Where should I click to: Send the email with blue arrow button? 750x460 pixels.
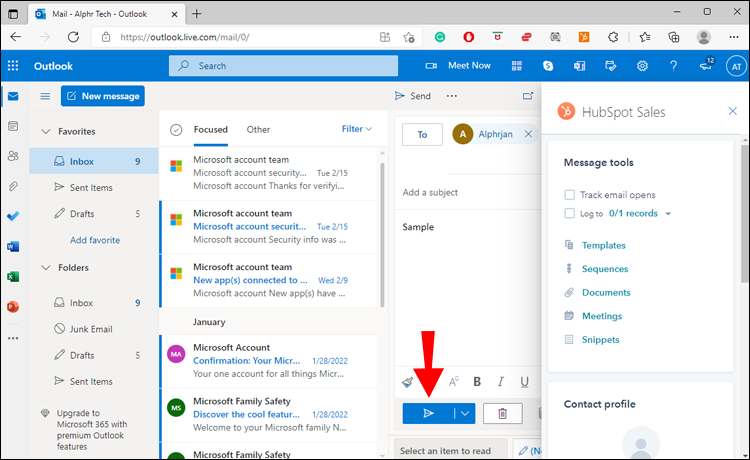(428, 414)
